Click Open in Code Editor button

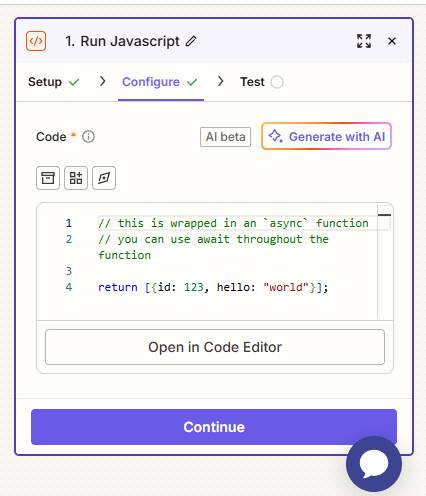coord(215,347)
